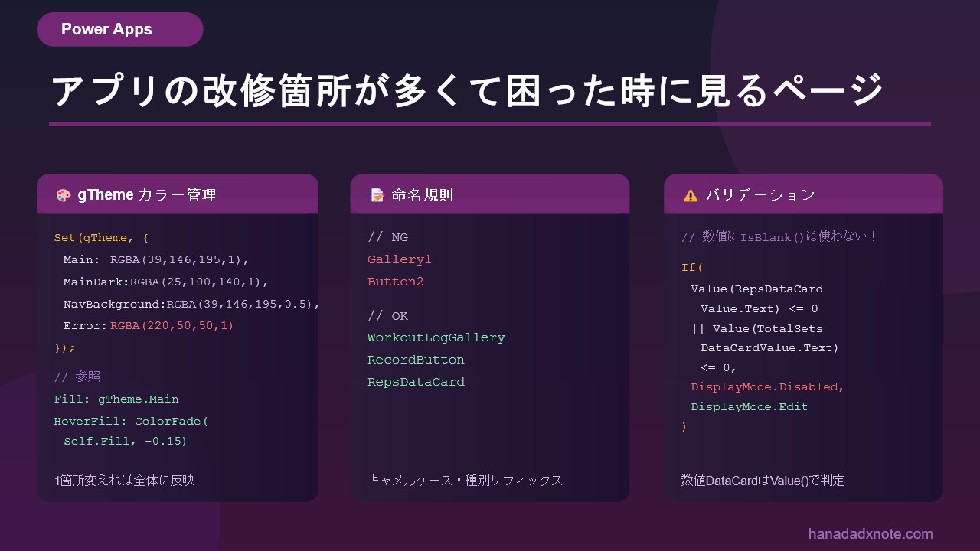Click the caption キャメルケース・種別サフィックス
Screen dimensions: 980x551
tap(465, 481)
